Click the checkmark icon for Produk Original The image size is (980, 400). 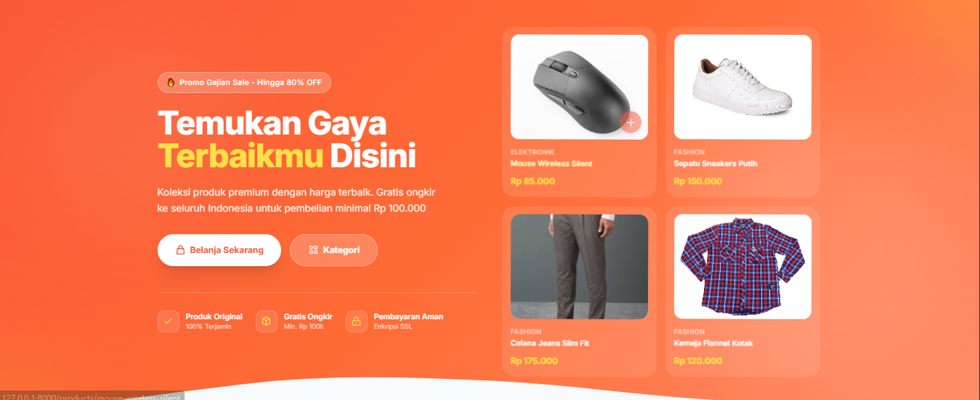pos(168,321)
